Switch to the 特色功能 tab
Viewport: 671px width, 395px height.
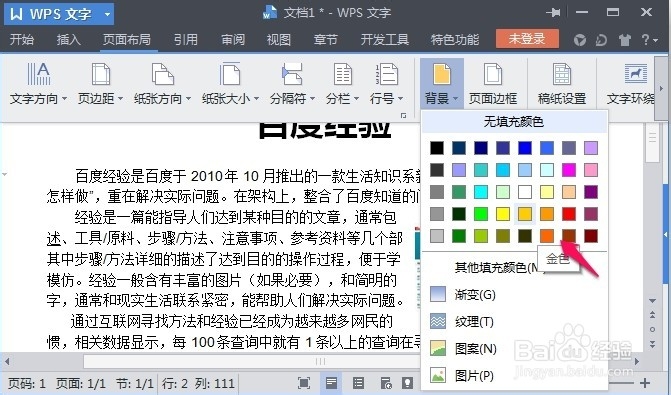point(454,40)
